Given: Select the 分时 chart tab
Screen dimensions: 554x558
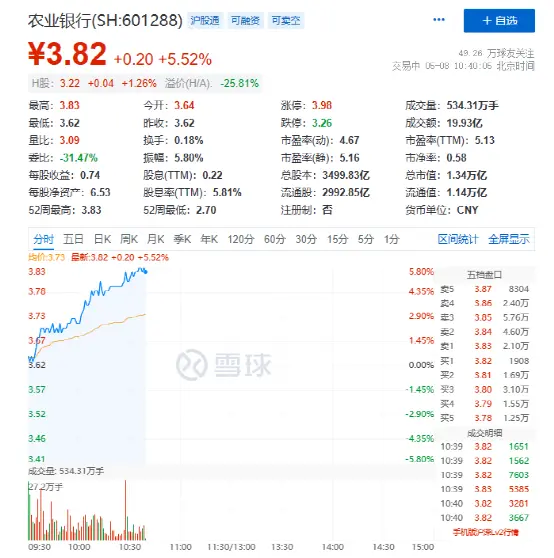Looking at the screenshot, I should pyautogui.click(x=43, y=239).
